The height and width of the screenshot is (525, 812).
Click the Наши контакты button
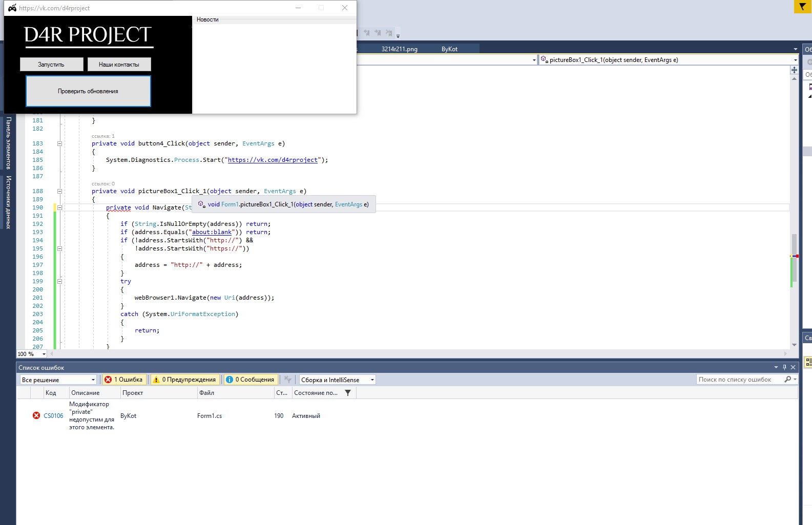pyautogui.click(x=119, y=65)
